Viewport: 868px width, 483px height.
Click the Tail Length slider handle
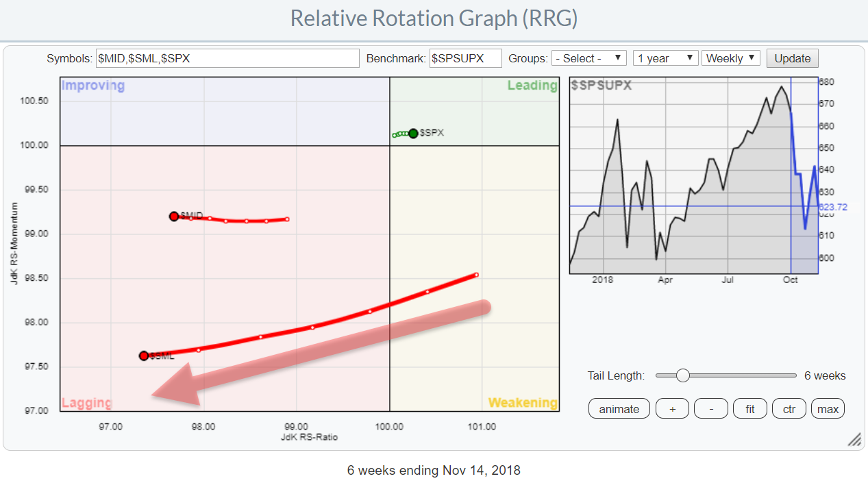[682, 375]
